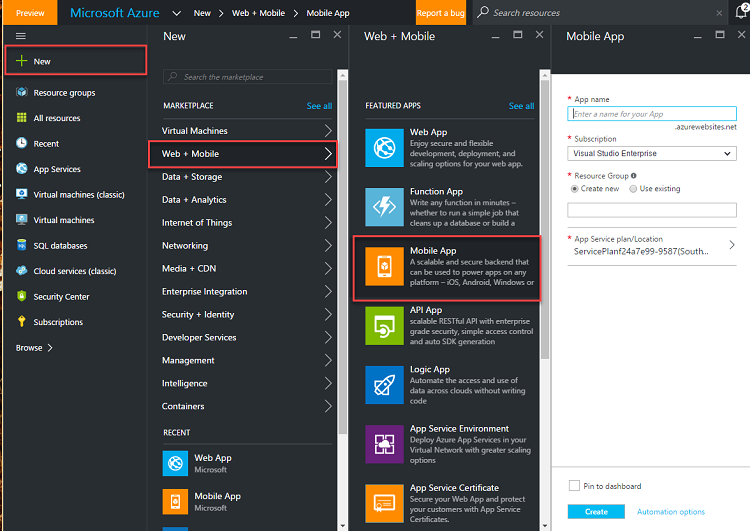This screenshot has width=750, height=531.
Task: Click Cloud services (classic) icon
Action: (x=22, y=271)
